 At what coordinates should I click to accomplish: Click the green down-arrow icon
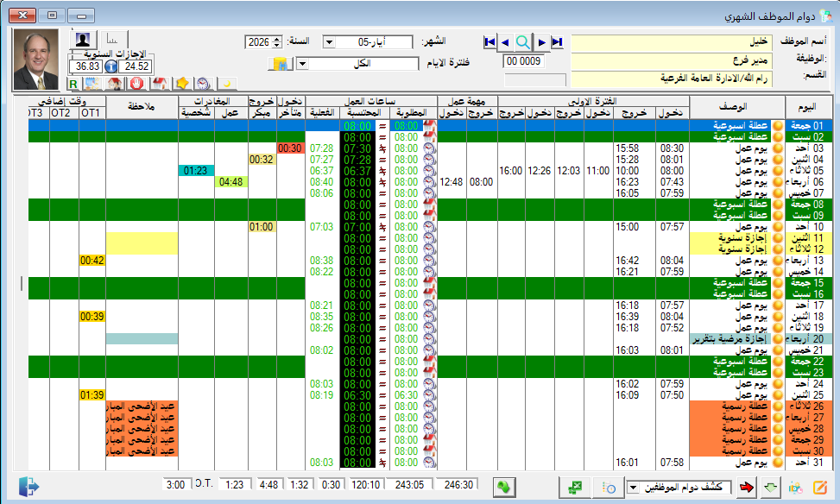pos(770,488)
